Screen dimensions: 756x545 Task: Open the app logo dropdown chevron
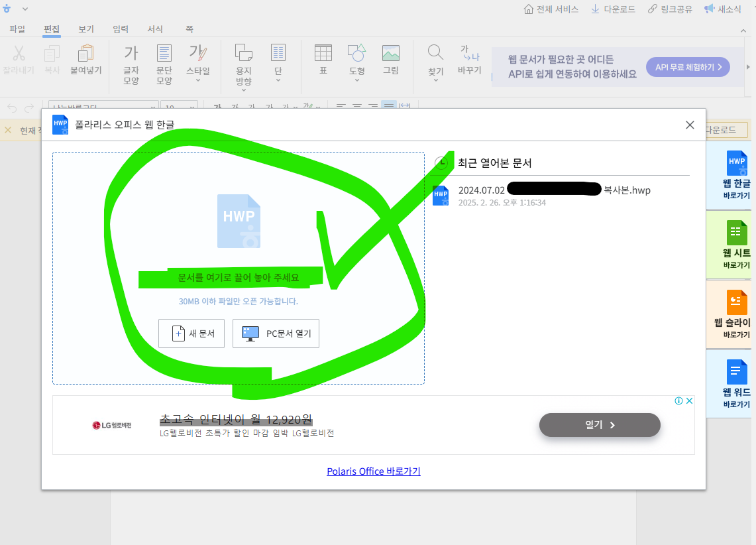[25, 9]
